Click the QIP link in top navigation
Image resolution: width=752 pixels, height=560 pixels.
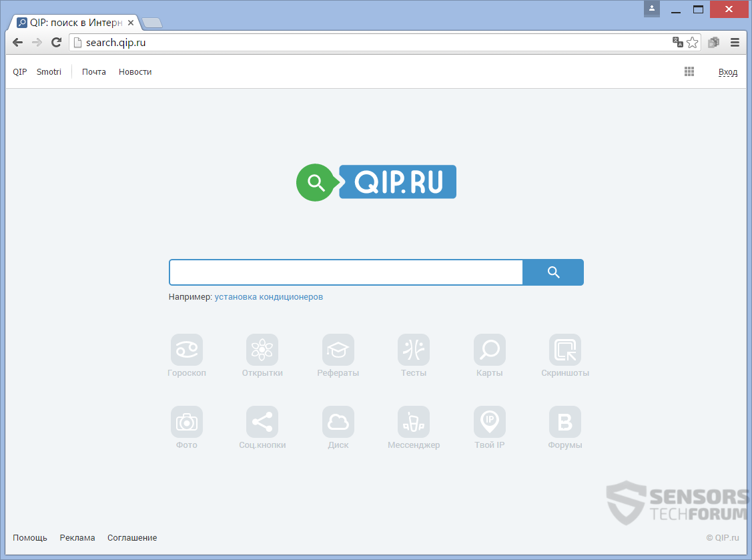coord(19,71)
